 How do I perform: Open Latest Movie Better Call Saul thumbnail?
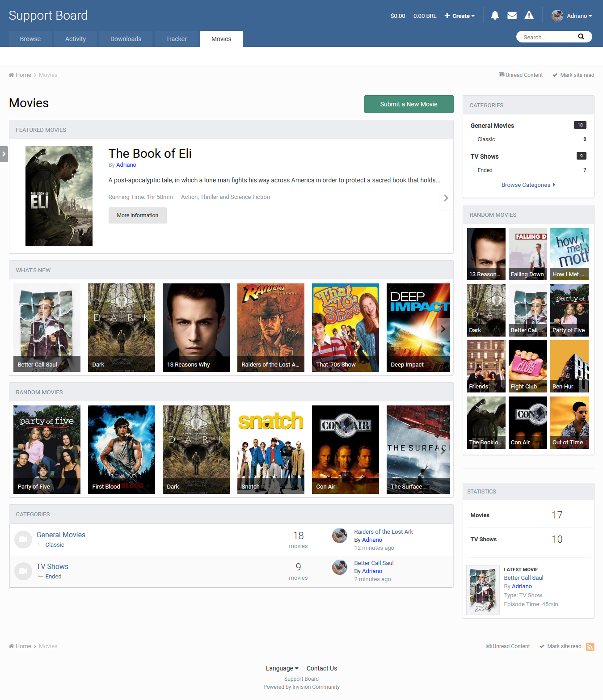coord(483,590)
